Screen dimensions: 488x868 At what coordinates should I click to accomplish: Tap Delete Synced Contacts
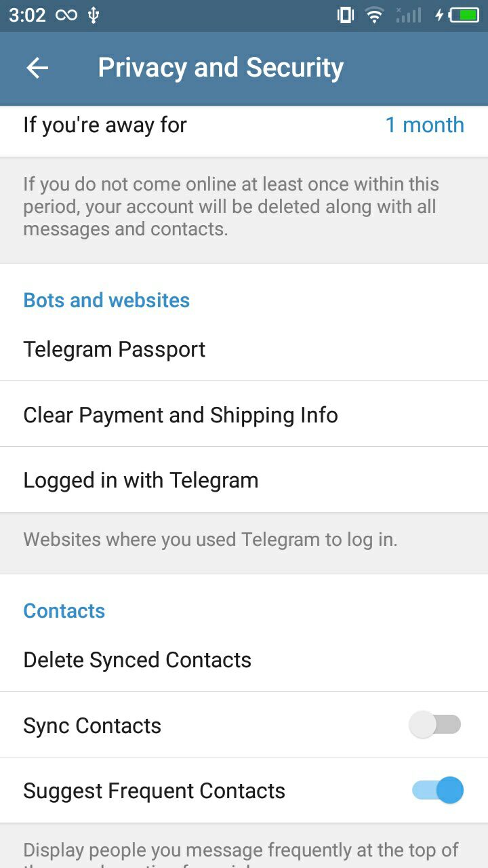[x=137, y=660]
